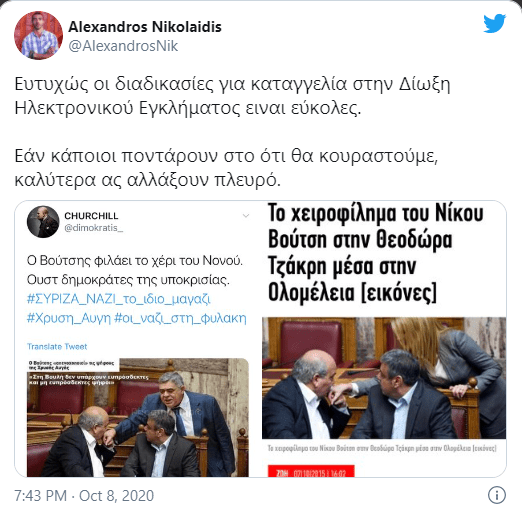Image resolution: width=522 pixels, height=506 pixels.
Task: Open the @AlexandrosNik handle link
Action: tap(123, 46)
